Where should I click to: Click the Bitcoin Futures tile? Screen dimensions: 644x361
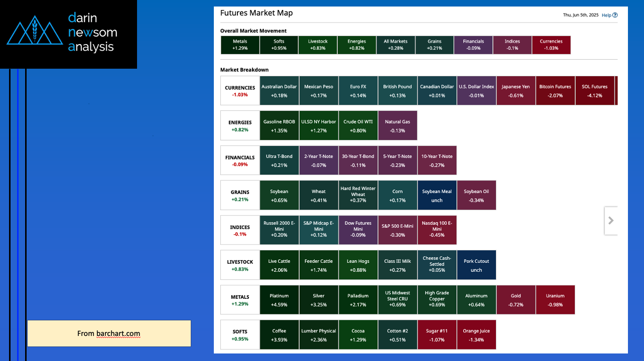coord(555,91)
